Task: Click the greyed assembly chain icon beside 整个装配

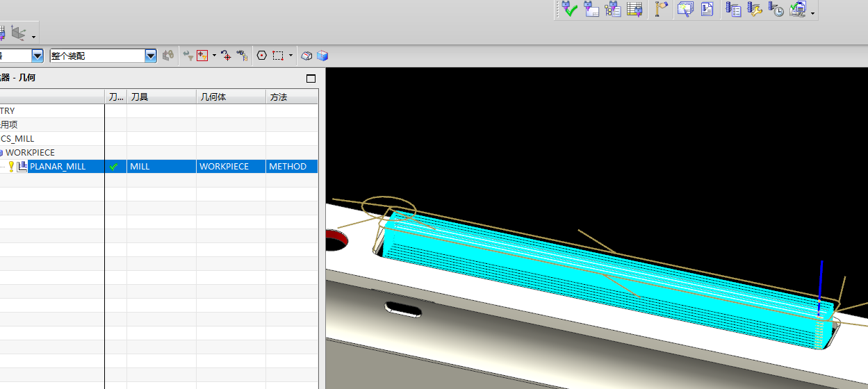Action: point(168,56)
